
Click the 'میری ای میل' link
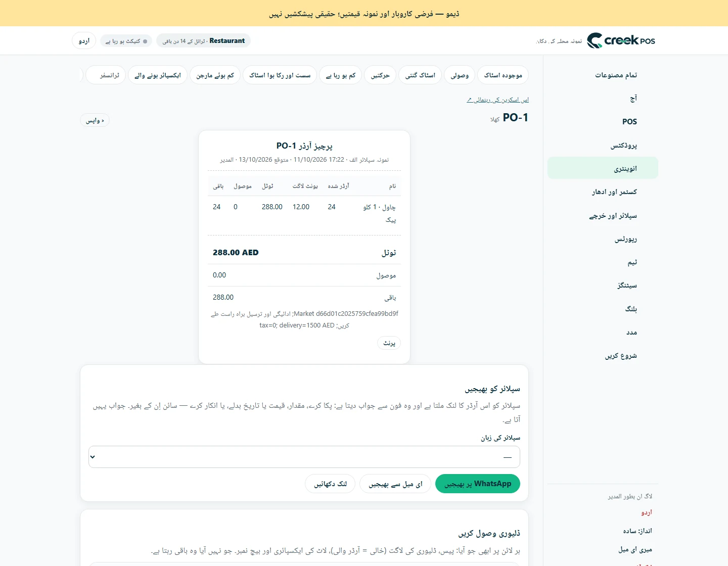coord(635,549)
